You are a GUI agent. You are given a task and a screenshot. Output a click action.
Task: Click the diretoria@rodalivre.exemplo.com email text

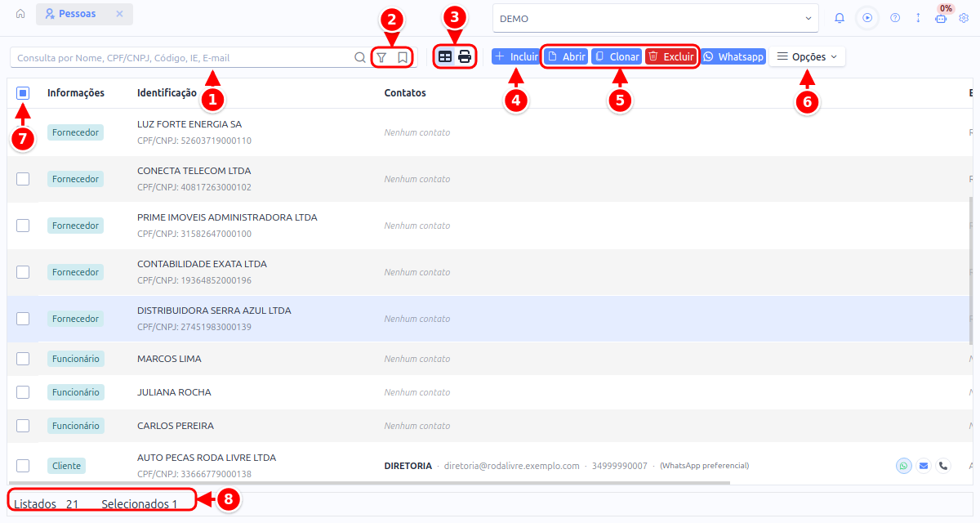(511, 466)
